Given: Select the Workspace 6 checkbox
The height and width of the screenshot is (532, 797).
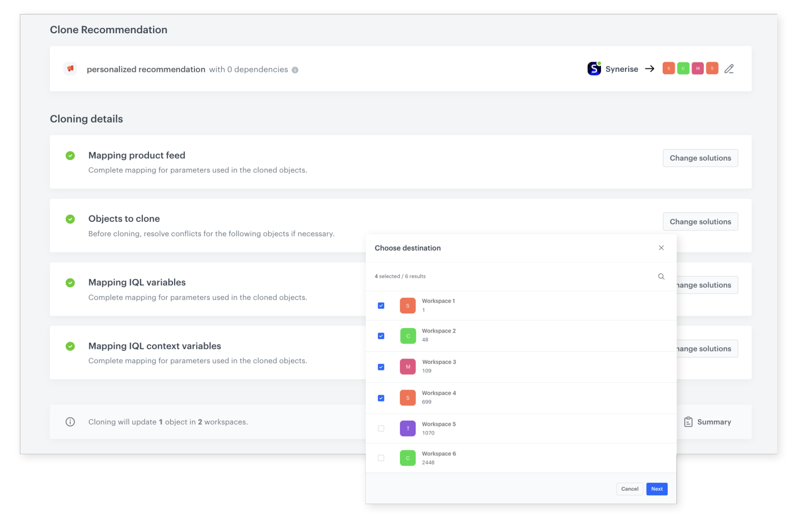Looking at the screenshot, I should pyautogui.click(x=381, y=458).
